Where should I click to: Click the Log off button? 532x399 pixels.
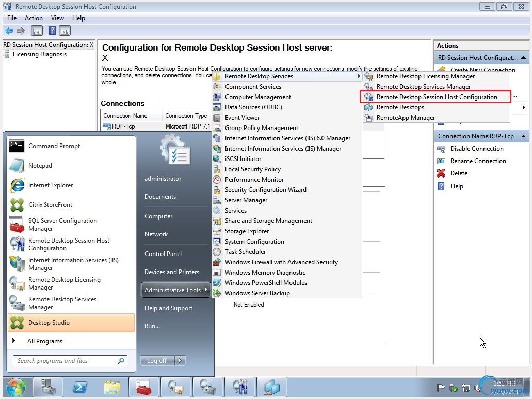point(157,361)
